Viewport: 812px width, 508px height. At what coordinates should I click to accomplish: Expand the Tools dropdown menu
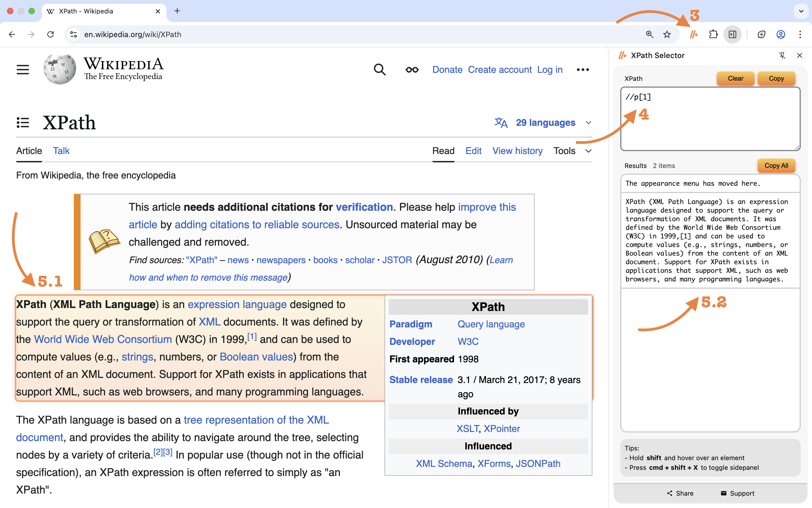[572, 151]
